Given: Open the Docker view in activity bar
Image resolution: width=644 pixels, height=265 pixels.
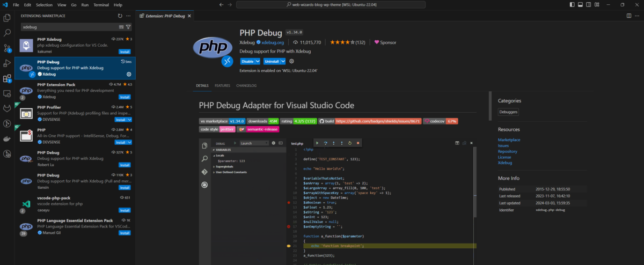Looking at the screenshot, I should [x=7, y=138].
